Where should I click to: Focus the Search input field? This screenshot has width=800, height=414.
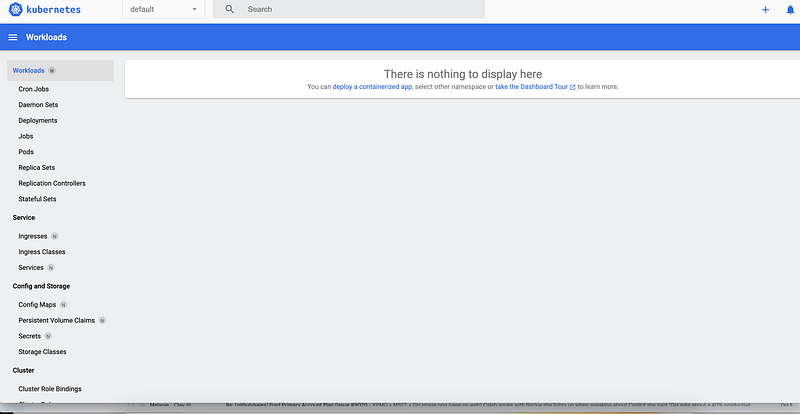point(348,9)
